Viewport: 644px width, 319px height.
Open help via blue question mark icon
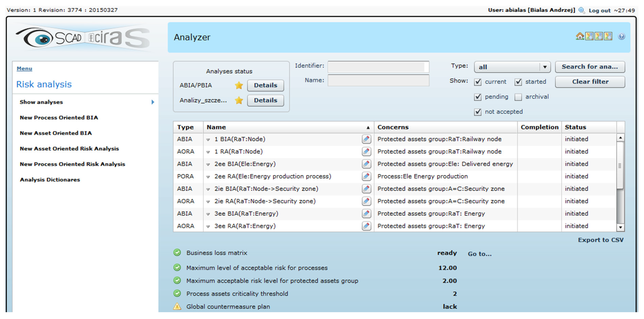click(622, 36)
